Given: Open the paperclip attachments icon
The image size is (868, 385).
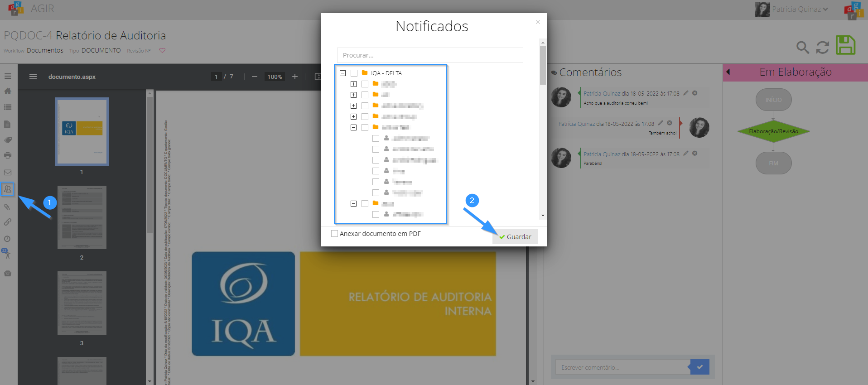Looking at the screenshot, I should pos(7,207).
